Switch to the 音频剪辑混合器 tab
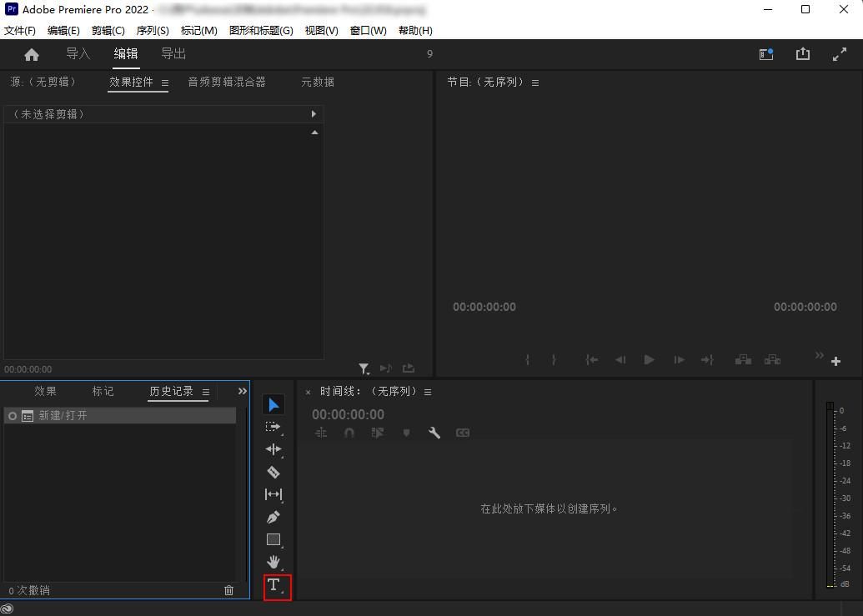The width and height of the screenshot is (863, 616). 227,82
